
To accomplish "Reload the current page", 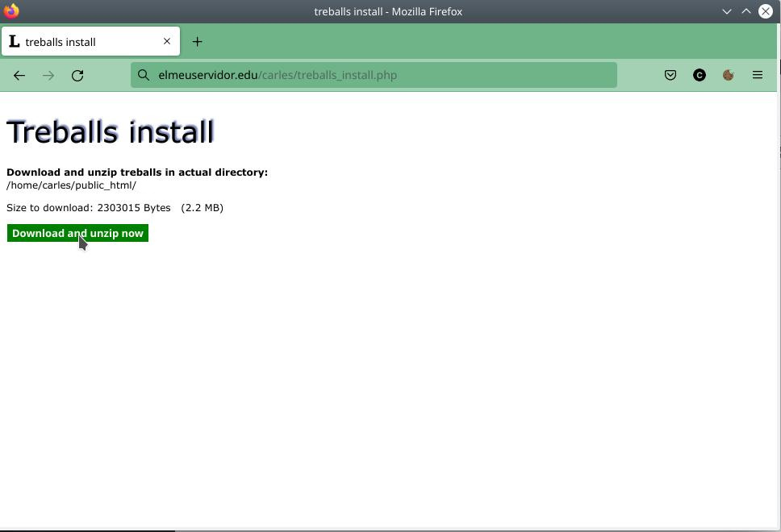I will 77,75.
